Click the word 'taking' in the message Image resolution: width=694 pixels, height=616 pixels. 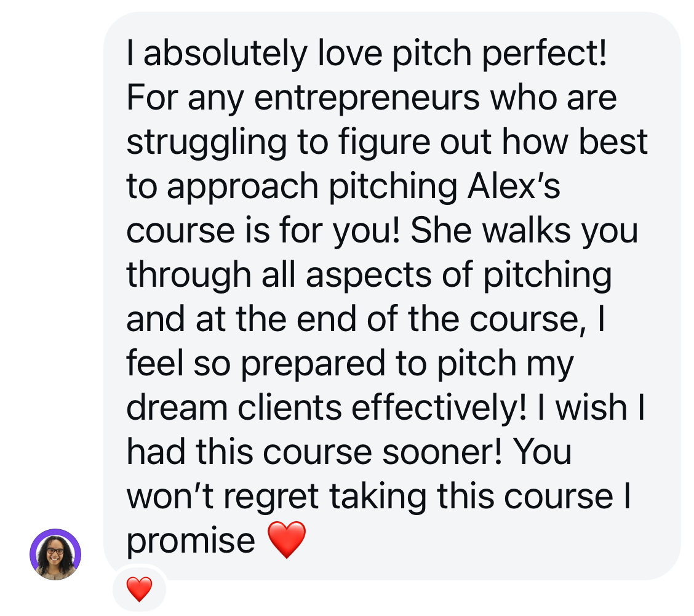point(378,498)
